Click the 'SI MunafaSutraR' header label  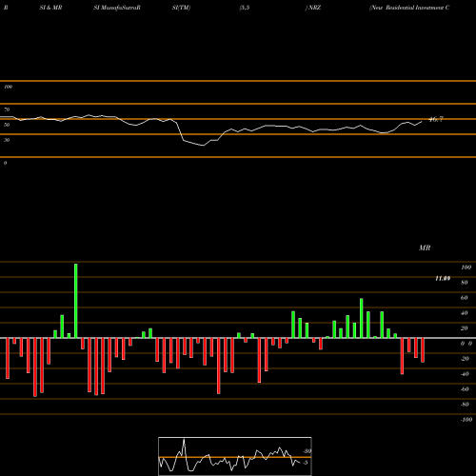[117, 8]
